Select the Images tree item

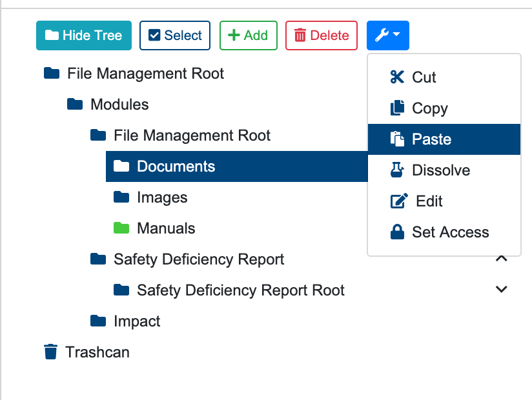coord(162,197)
